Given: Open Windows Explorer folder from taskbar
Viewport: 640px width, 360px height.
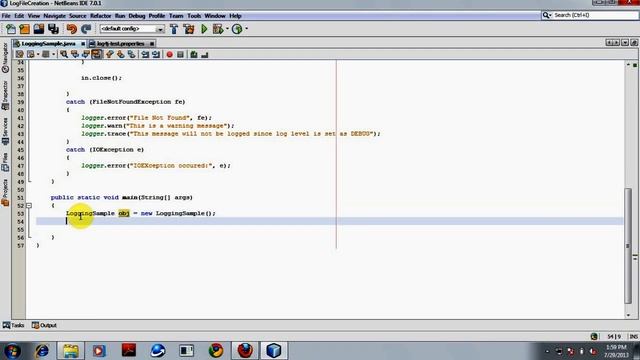Looking at the screenshot, I should [x=70, y=351].
